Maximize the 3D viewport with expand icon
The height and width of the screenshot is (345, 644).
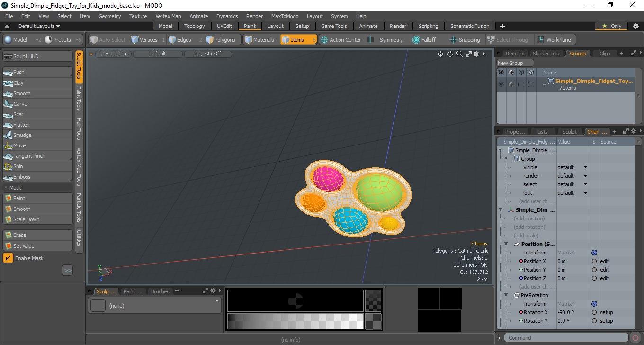(x=468, y=54)
